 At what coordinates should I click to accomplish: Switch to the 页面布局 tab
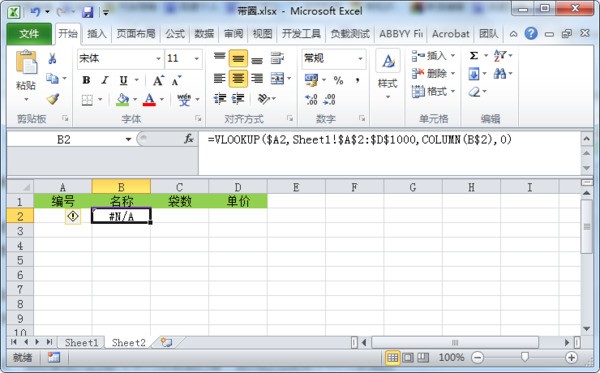[136, 34]
